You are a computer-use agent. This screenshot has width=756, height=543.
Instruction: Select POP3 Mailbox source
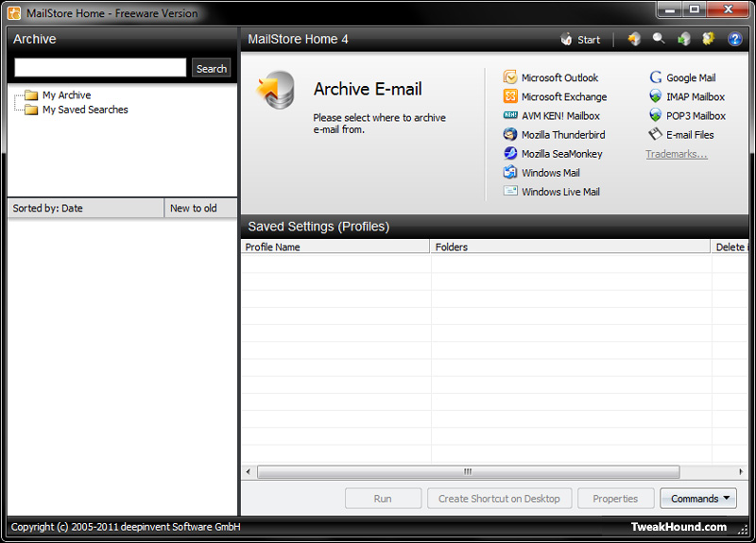tap(688, 115)
